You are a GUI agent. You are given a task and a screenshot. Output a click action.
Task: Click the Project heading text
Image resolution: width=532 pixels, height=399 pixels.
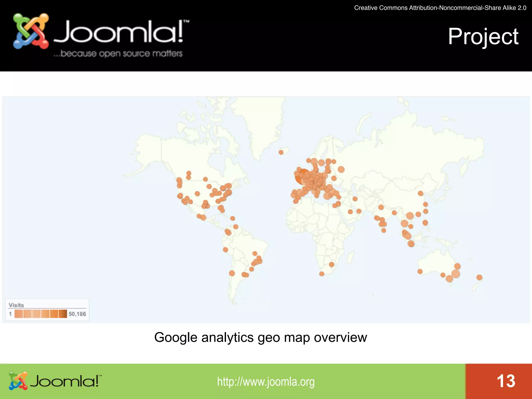click(483, 36)
